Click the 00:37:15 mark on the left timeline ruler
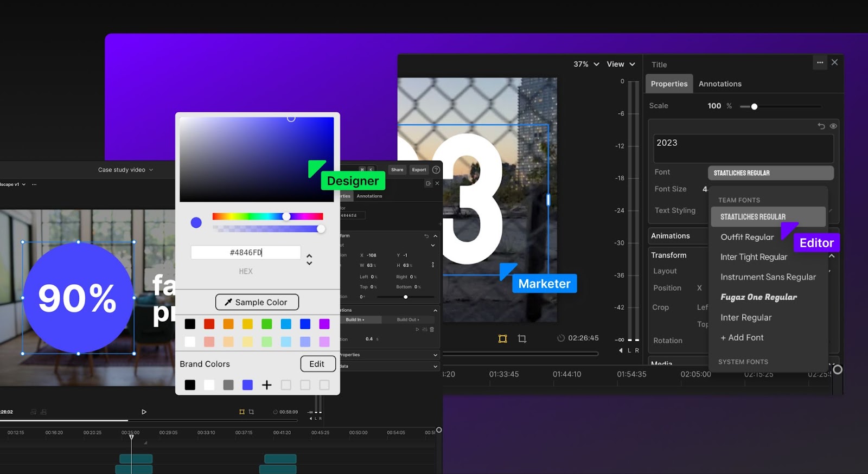This screenshot has width=868, height=474. pos(244,433)
